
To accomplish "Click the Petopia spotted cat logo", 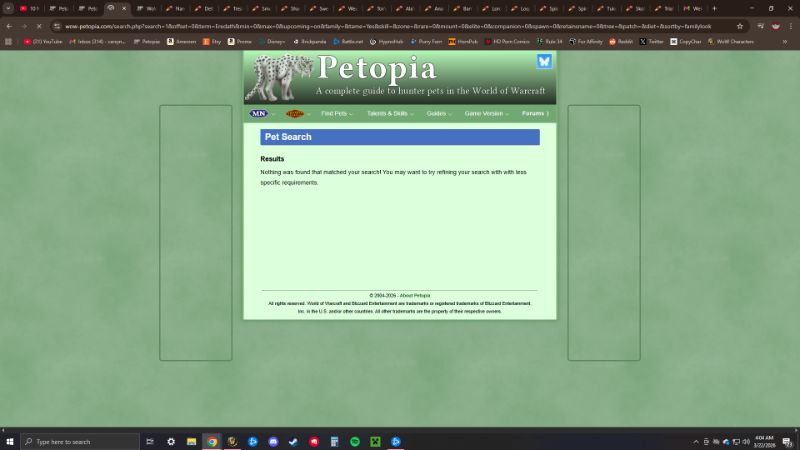I will tap(278, 77).
